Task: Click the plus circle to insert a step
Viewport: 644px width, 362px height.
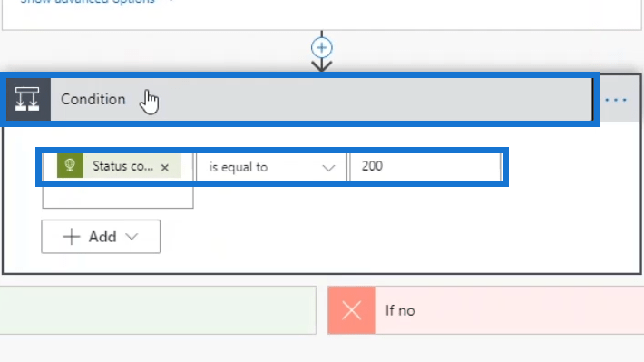Action: 322,48
